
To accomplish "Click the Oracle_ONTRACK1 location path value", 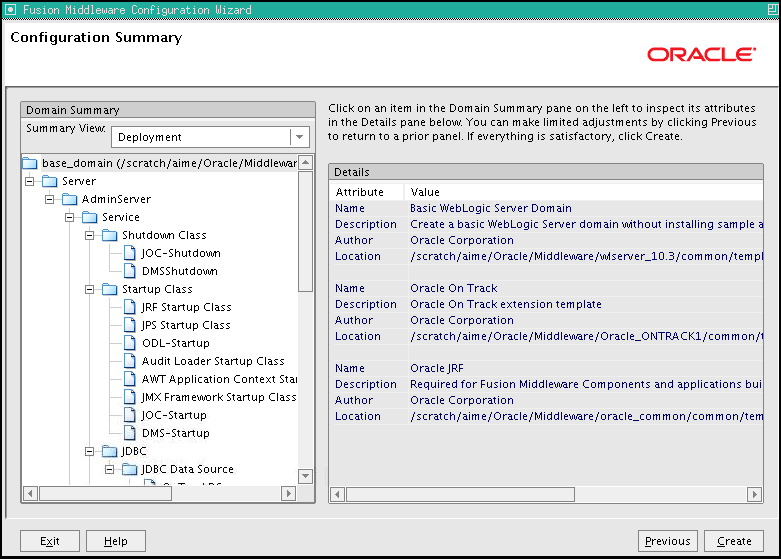I will [586, 336].
